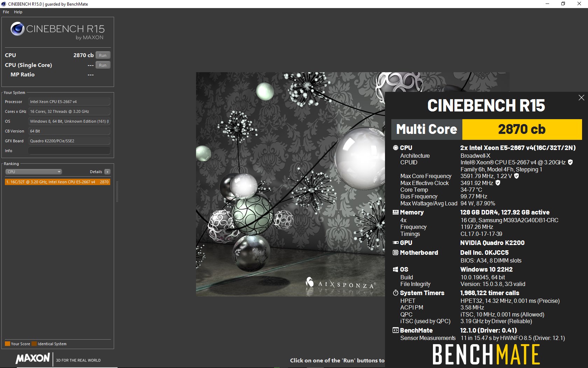
Task: Click the MP Ratio label
Action: tap(22, 75)
